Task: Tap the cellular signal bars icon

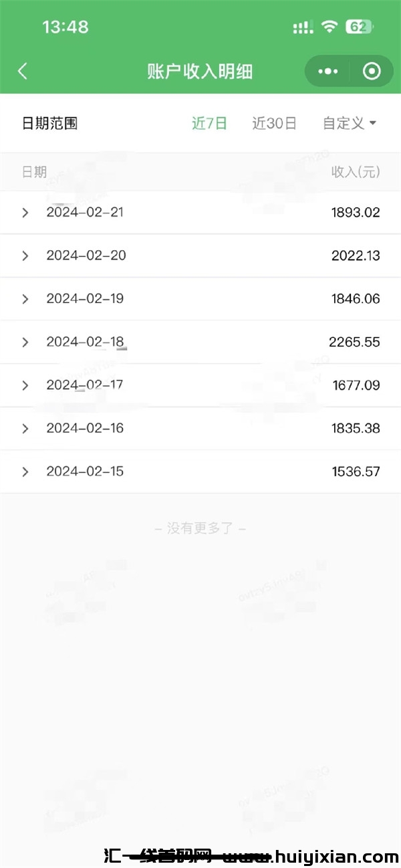Action: tap(303, 27)
